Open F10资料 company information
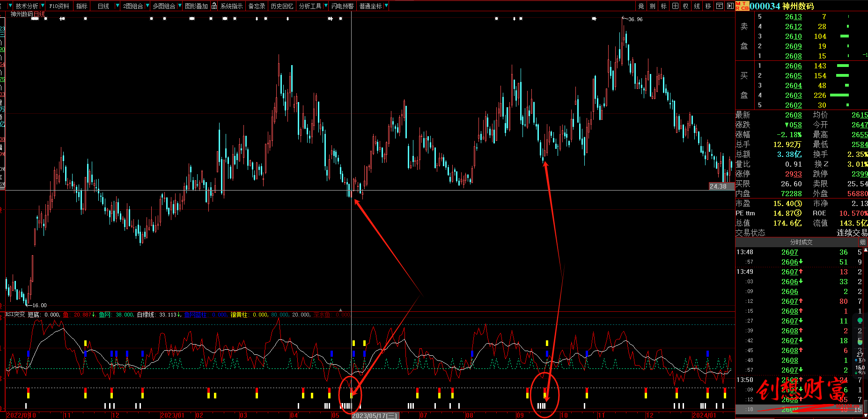Screen dimensions: 868x419 (x=59, y=6)
